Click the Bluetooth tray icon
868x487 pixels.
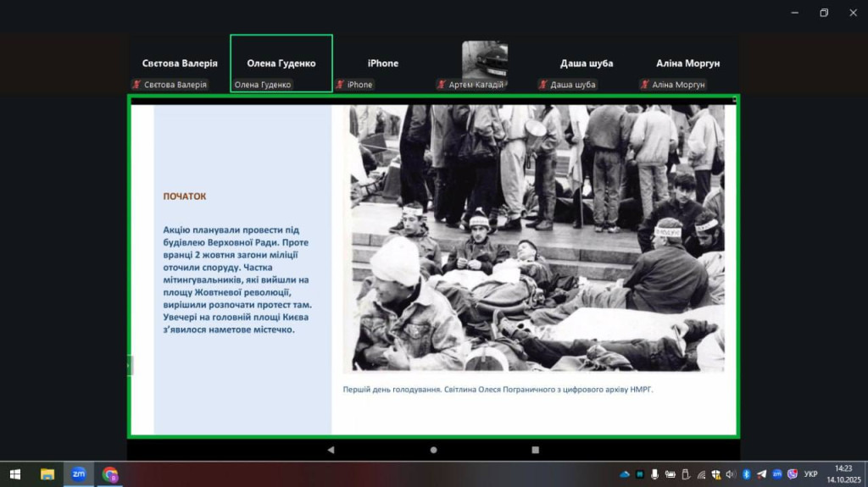pyautogui.click(x=747, y=474)
